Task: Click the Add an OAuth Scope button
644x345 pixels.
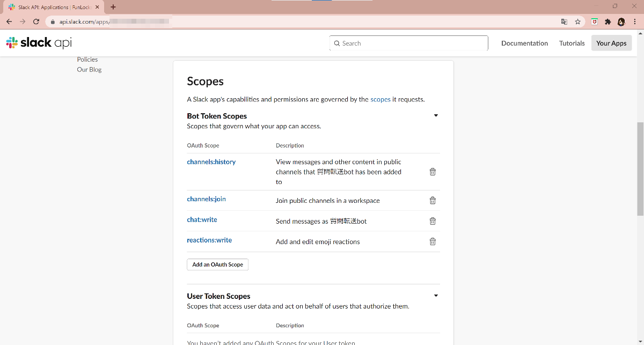Action: click(217, 265)
